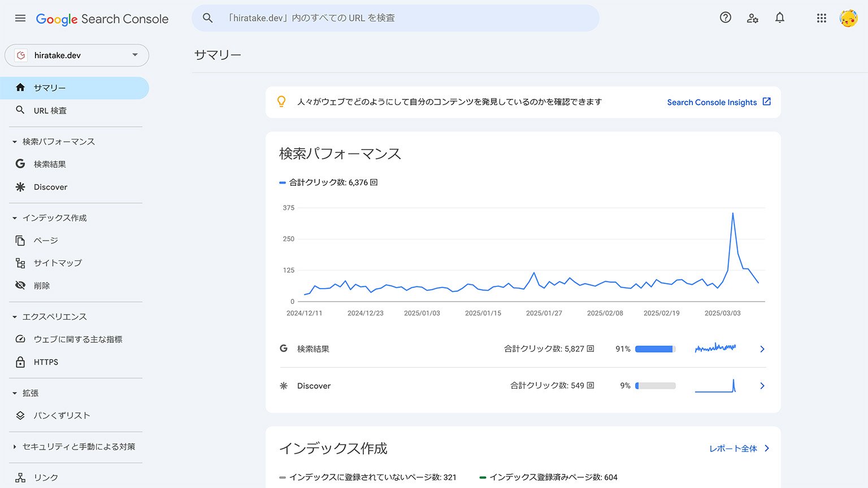Open users and permissions settings icon
The image size is (868, 488).
[753, 18]
